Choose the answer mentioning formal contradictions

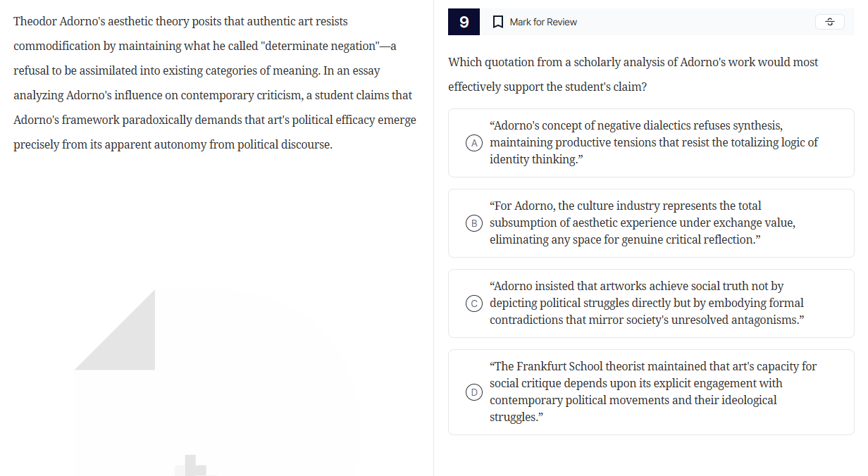tap(646, 303)
